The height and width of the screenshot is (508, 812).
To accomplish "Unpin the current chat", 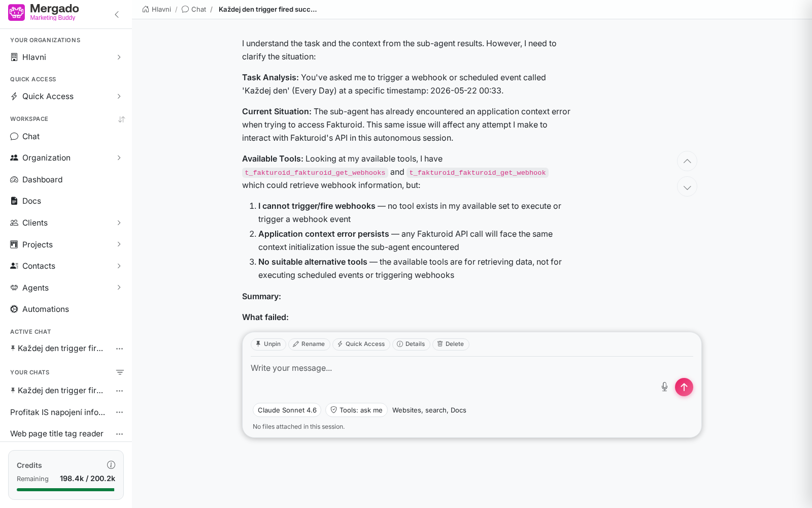I will (268, 344).
